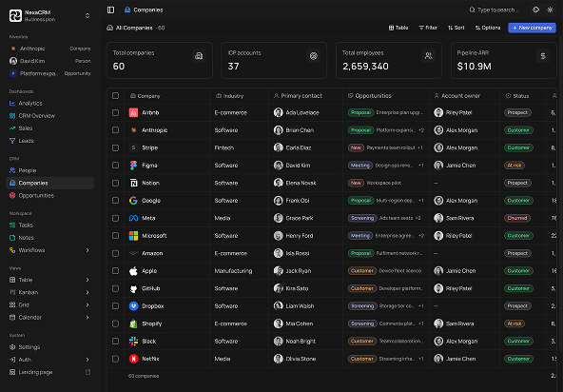This screenshot has height=392, width=563.
Task: Click the Screening badge in Shopify row
Action: 362,324
